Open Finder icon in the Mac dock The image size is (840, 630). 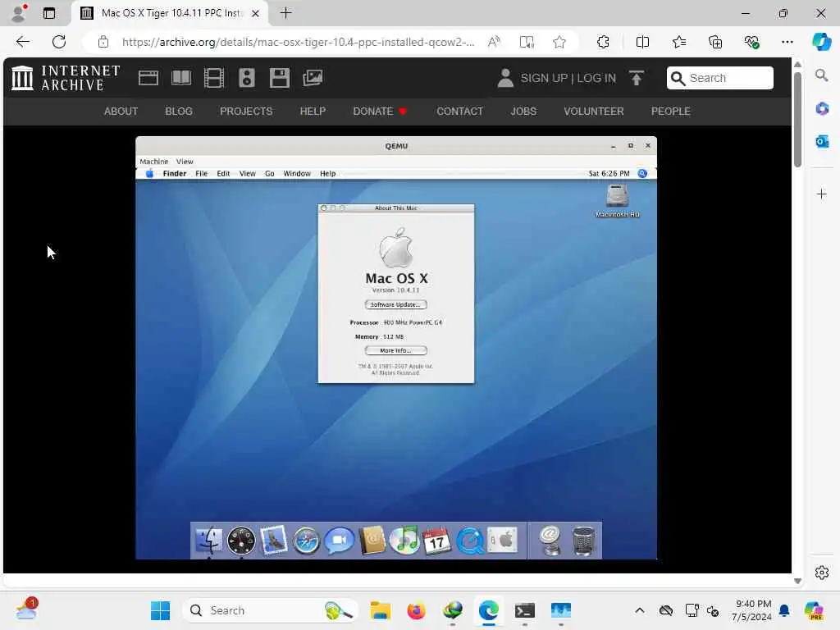pos(208,540)
